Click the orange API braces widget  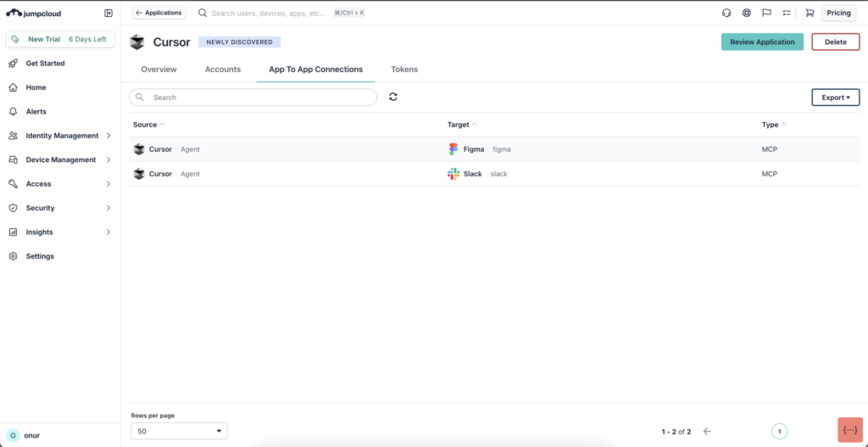point(850,430)
